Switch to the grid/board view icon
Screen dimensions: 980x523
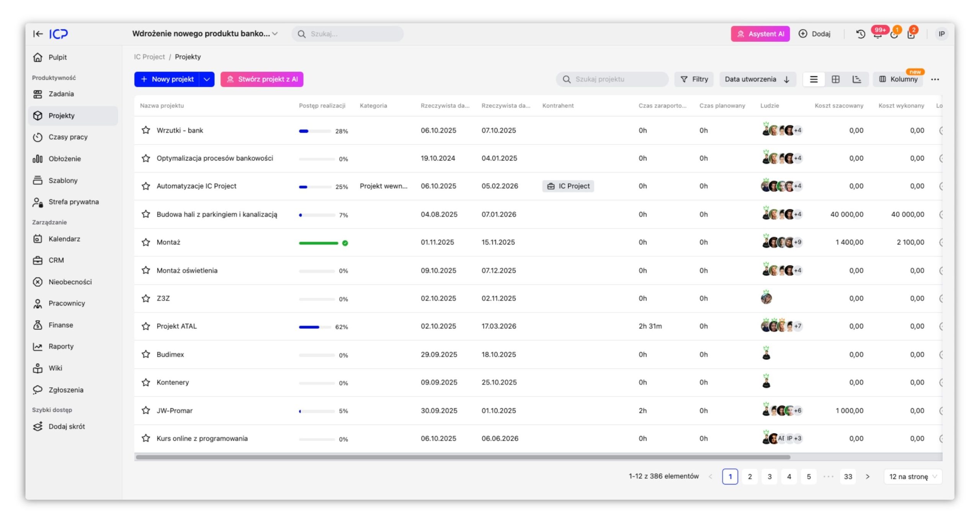coord(835,79)
